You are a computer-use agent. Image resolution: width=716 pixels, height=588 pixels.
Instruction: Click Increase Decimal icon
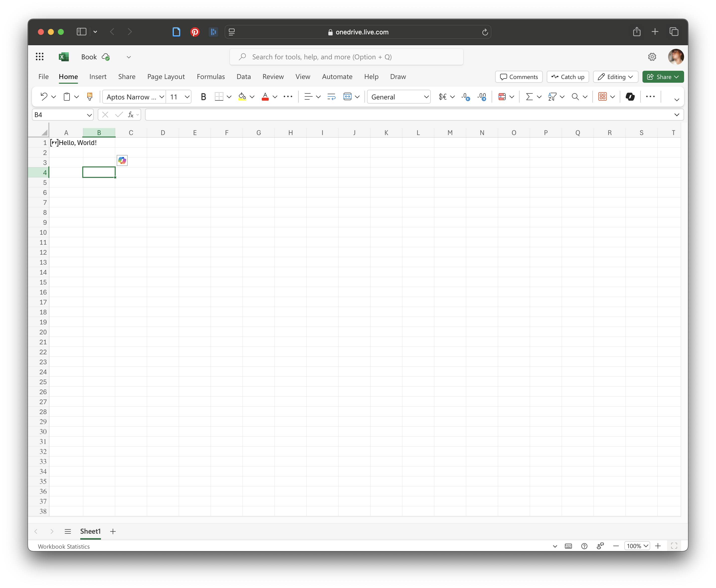tap(466, 97)
